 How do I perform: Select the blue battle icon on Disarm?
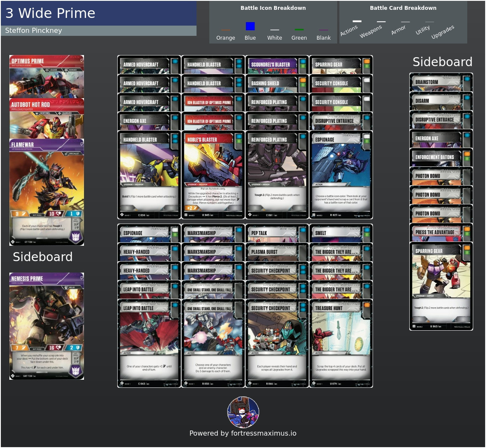click(467, 98)
